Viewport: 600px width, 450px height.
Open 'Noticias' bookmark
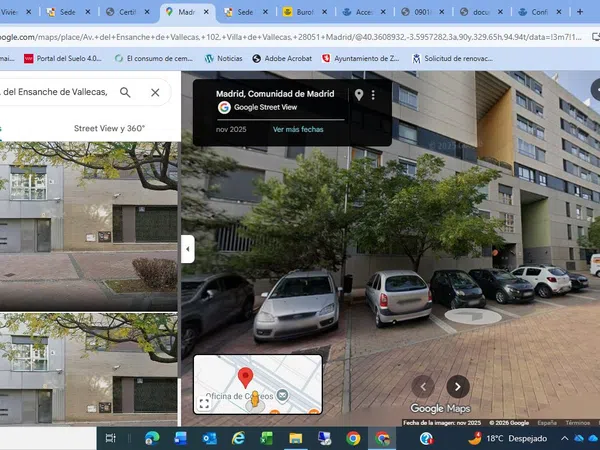tap(223, 59)
